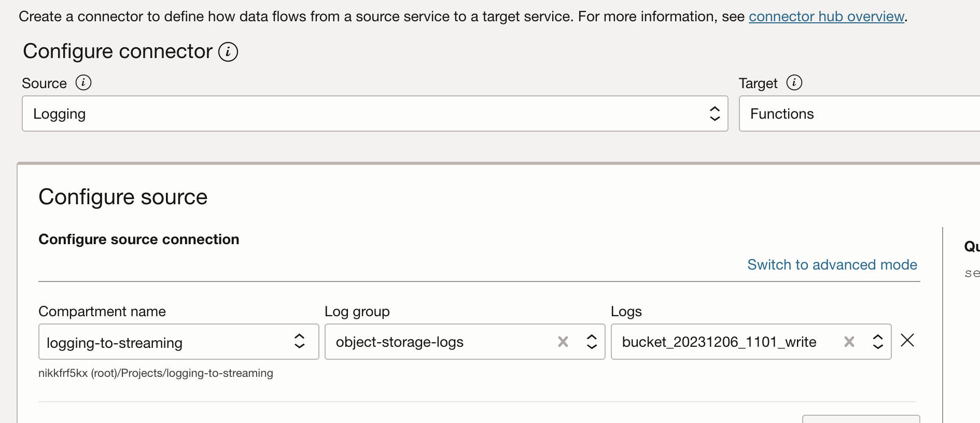Click the up-down chevron in Source field
The height and width of the screenshot is (423, 980).
(x=715, y=114)
